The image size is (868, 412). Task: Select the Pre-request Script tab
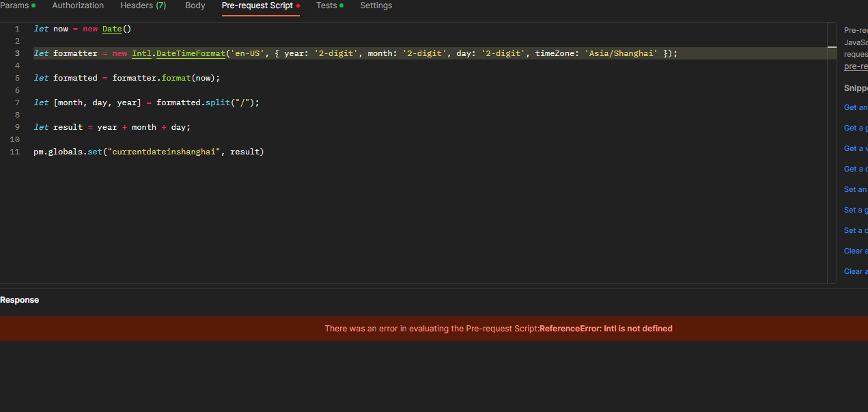(261, 5)
